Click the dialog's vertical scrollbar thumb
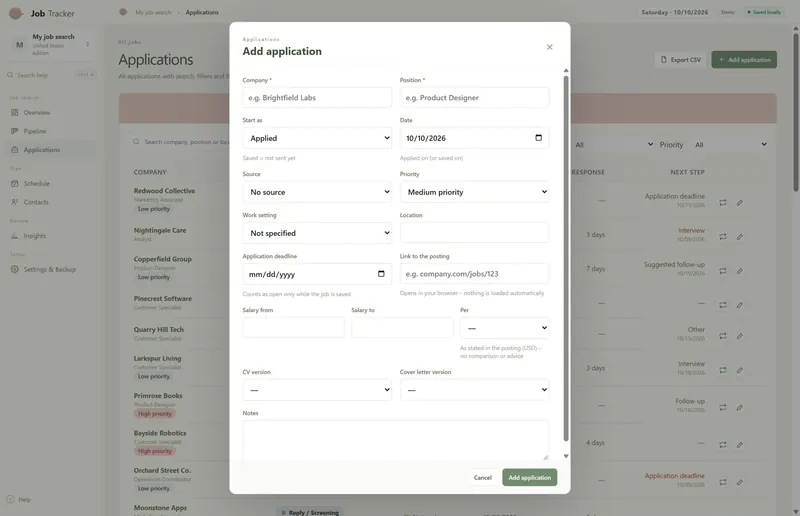Screen dimensions: 800x516 pyautogui.click(x=566, y=258)
